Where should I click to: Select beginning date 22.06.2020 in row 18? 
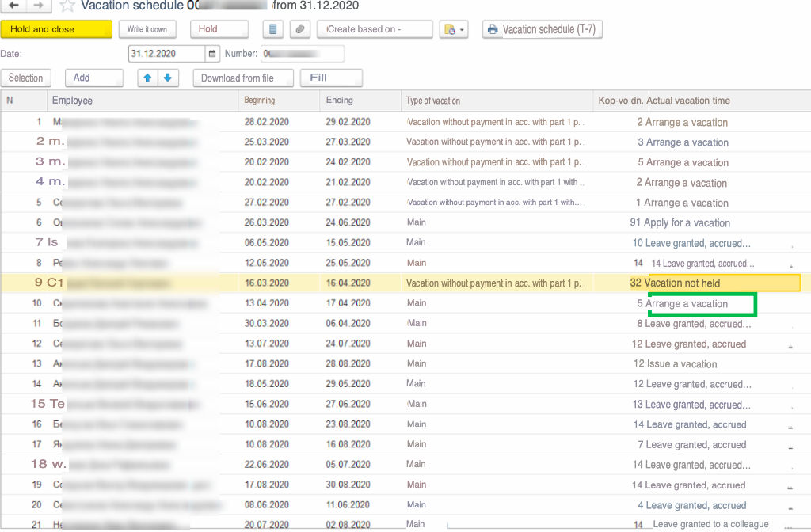coord(267,464)
